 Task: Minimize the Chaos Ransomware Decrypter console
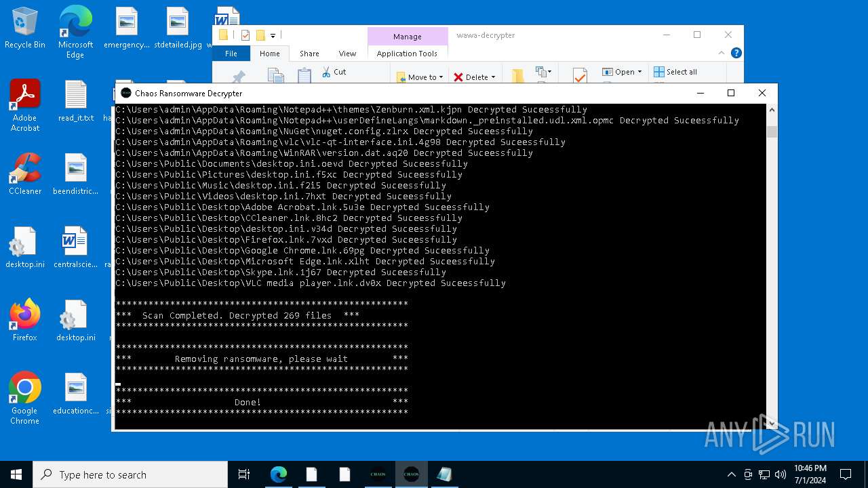tap(700, 93)
